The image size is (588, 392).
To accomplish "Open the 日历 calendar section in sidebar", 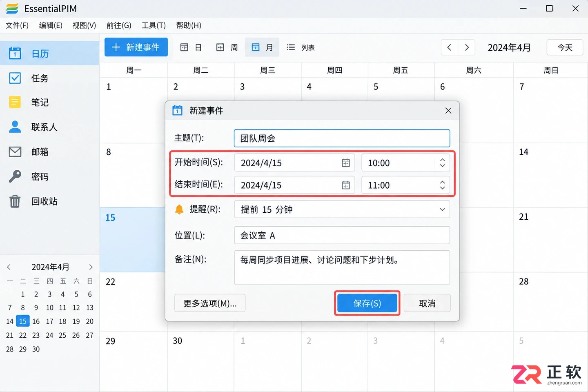I will [x=49, y=53].
